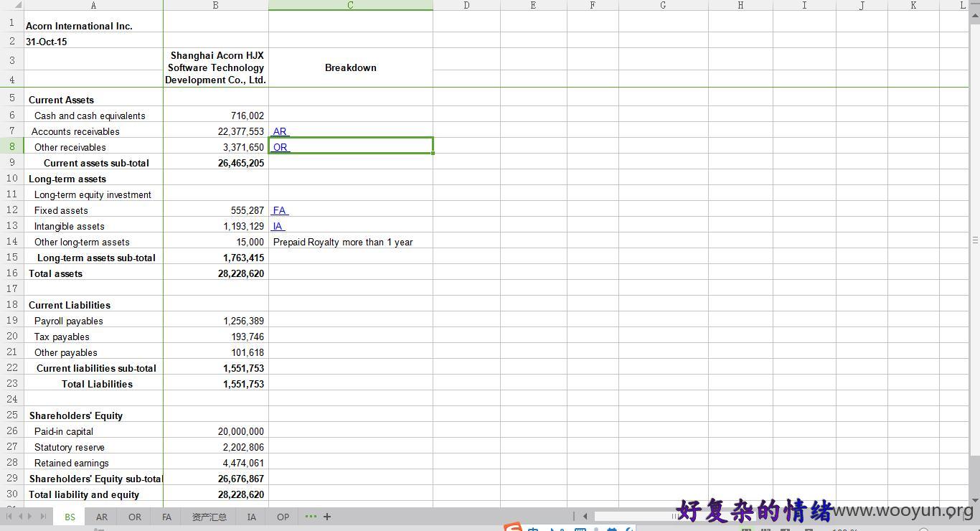
Task: Select 'Prepaid Royalty more than 1 year' cell
Action: 351,242
